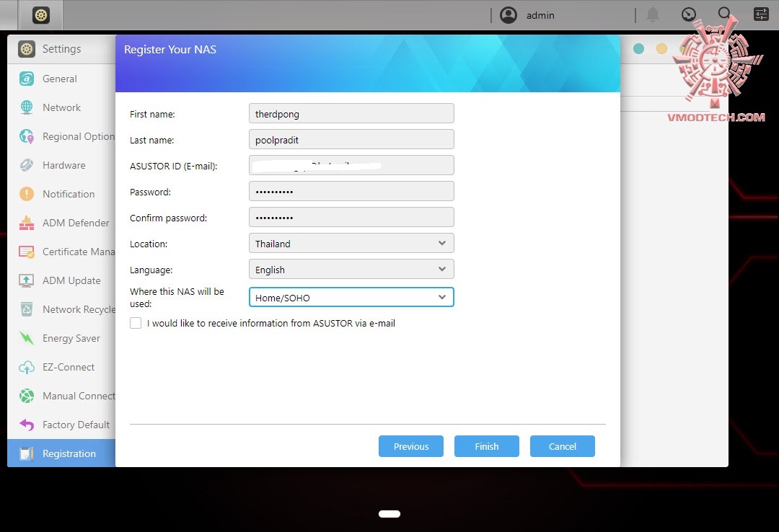The image size is (779, 532).
Task: Click the Last name field
Action: click(x=351, y=139)
